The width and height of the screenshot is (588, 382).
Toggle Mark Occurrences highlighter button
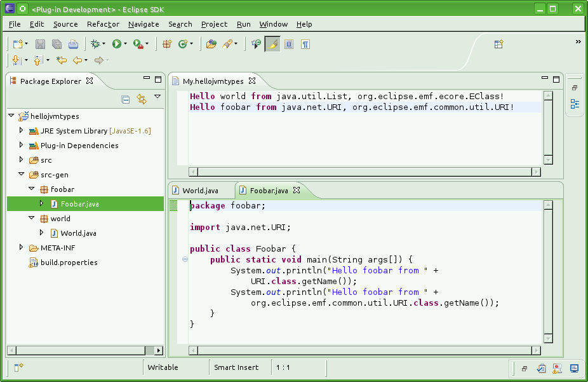272,44
